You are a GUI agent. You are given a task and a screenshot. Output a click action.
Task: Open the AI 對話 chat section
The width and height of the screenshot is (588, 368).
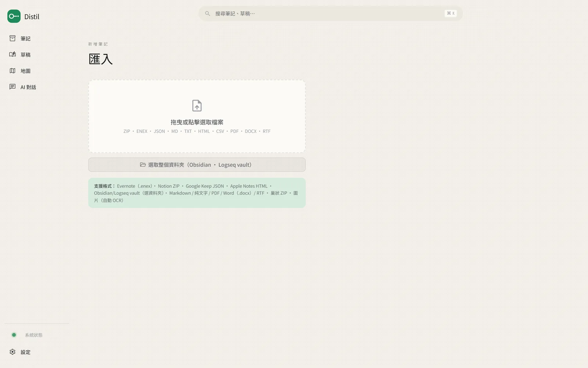[37, 87]
